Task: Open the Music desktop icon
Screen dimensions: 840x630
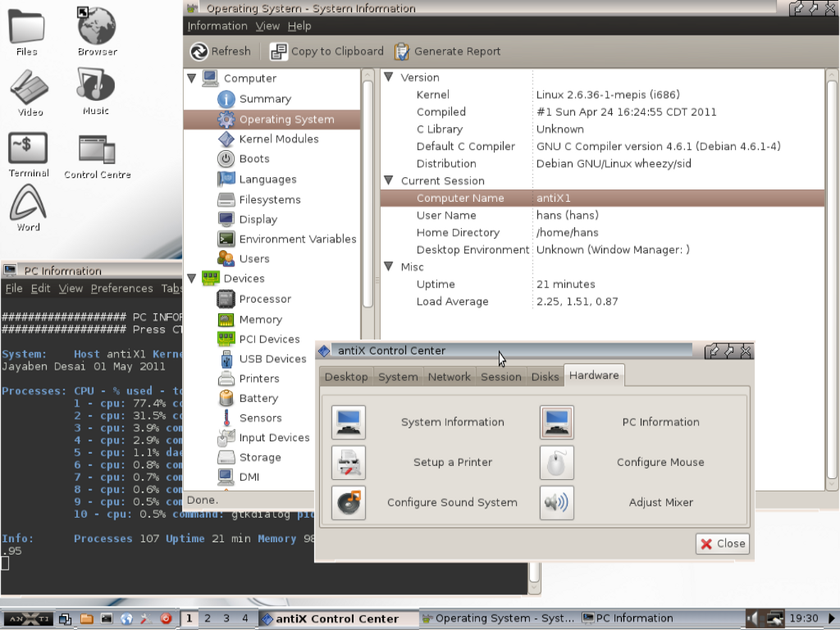Action: pyautogui.click(x=96, y=91)
